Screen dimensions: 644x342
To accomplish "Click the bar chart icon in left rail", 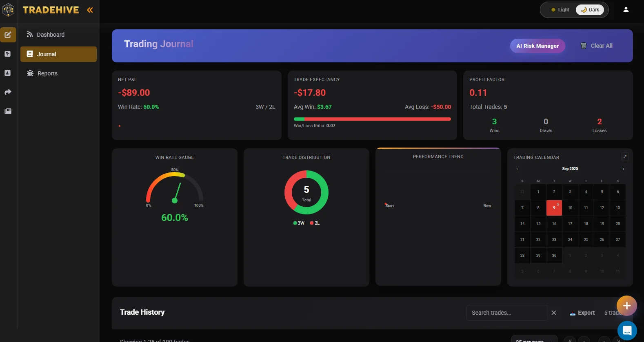I will pyautogui.click(x=8, y=73).
